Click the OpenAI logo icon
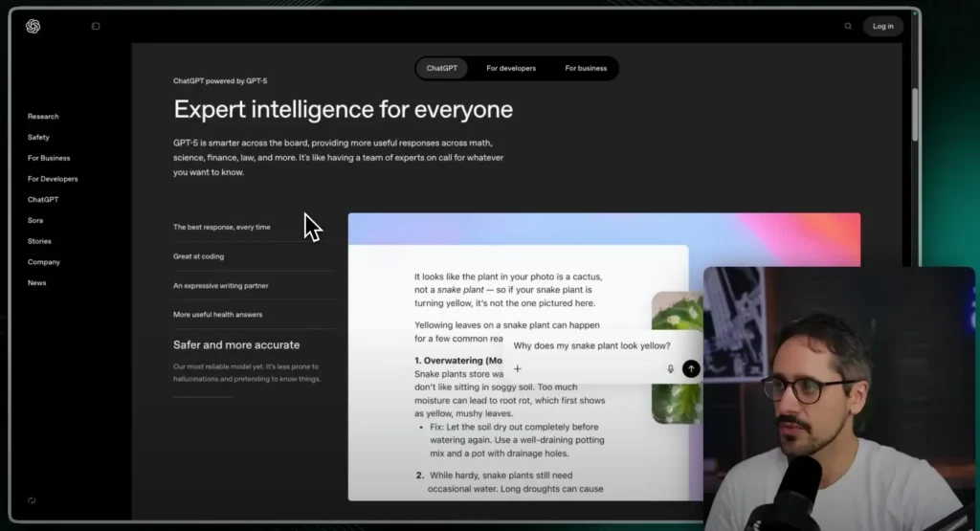 [x=33, y=26]
